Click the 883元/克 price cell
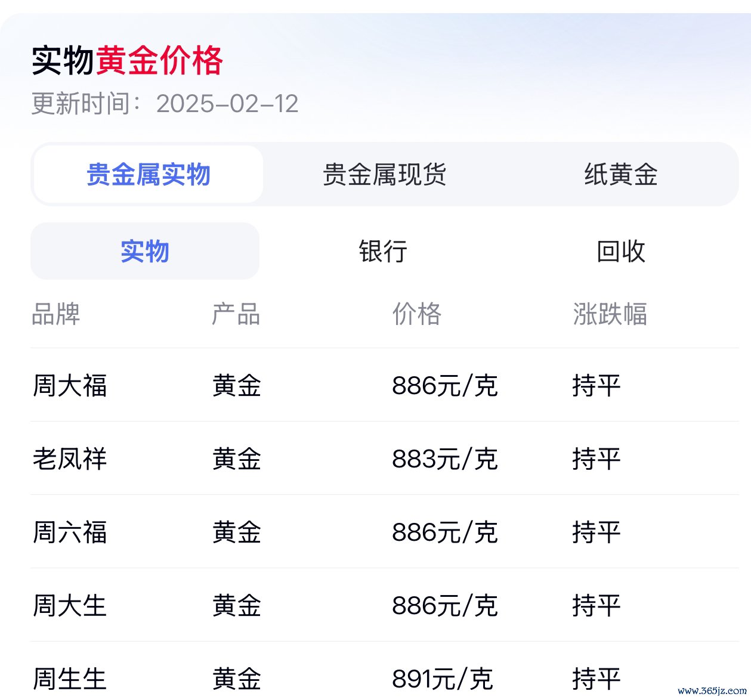The width and height of the screenshot is (751, 700). tap(445, 459)
